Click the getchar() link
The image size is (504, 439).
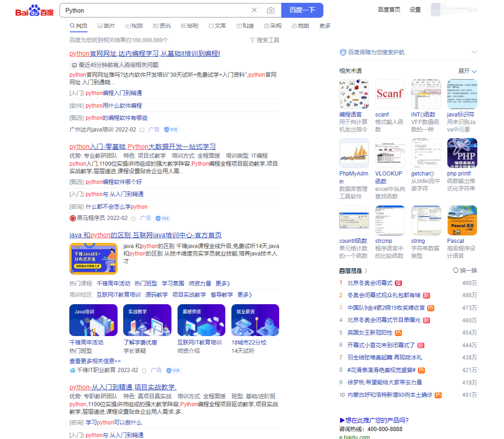pos(422,174)
